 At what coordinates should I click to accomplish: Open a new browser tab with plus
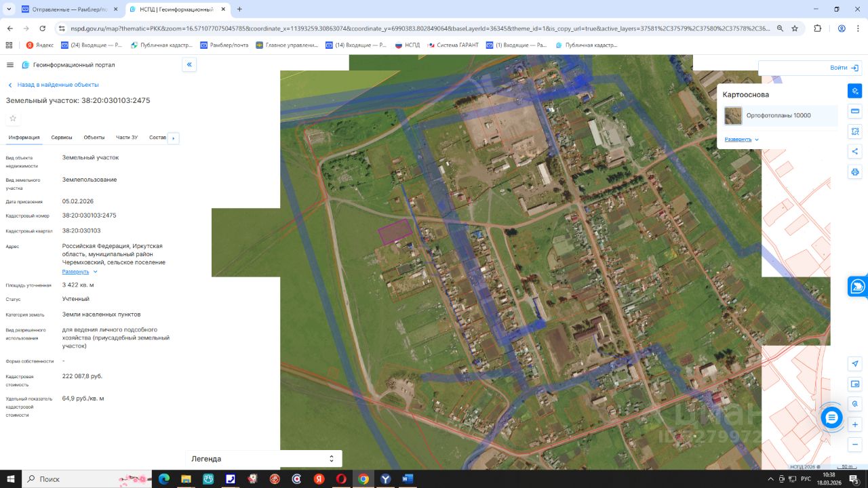pos(239,9)
